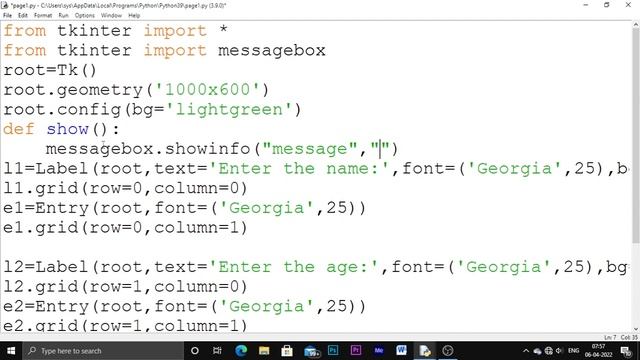Viewport: 640px width, 360px height.
Task: Restore down the IDLE editor window
Action: (x=607, y=5)
